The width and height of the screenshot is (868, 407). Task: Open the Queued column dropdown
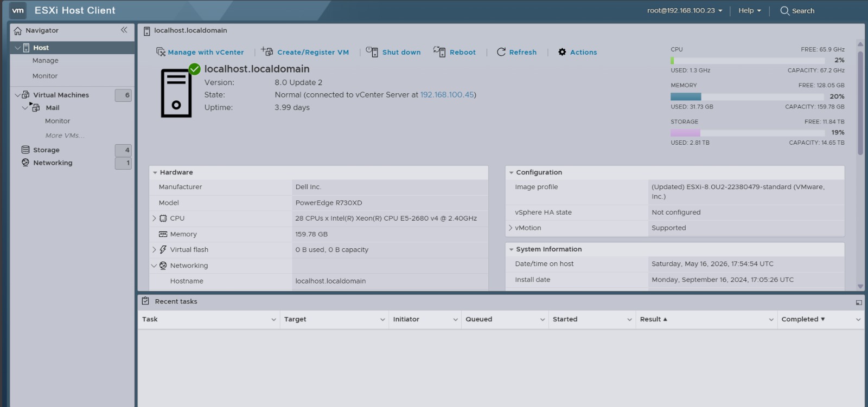542,320
